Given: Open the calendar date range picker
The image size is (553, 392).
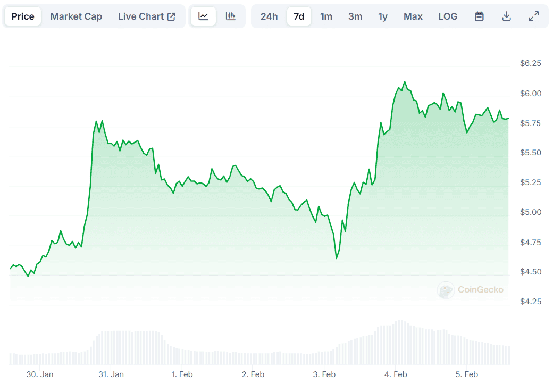Looking at the screenshot, I should point(479,16).
